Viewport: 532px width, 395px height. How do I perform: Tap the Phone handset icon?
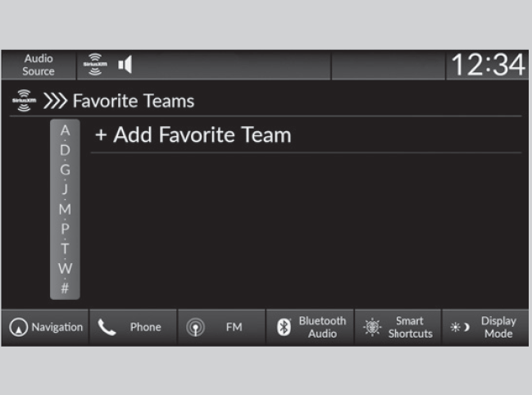tap(106, 328)
